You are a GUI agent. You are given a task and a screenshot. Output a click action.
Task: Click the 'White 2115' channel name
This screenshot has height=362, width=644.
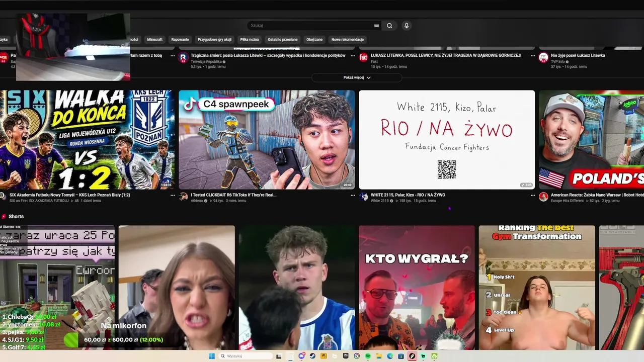click(379, 201)
